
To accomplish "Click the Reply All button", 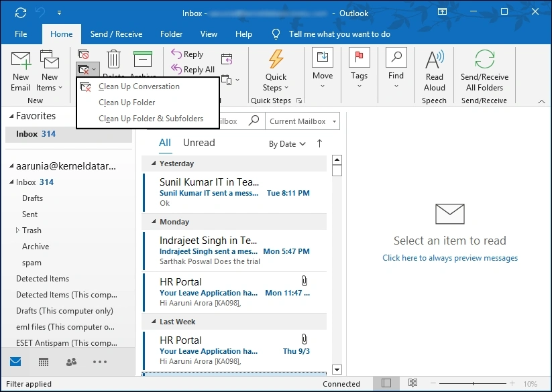I will point(192,69).
